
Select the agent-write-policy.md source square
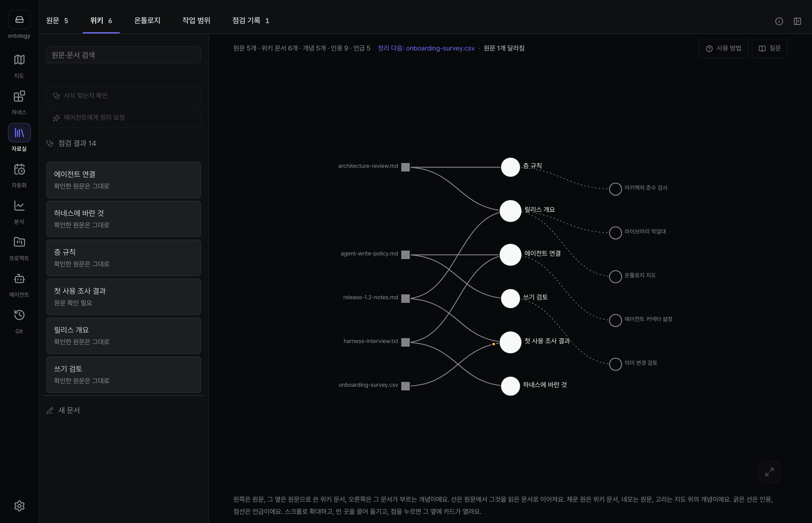(405, 255)
